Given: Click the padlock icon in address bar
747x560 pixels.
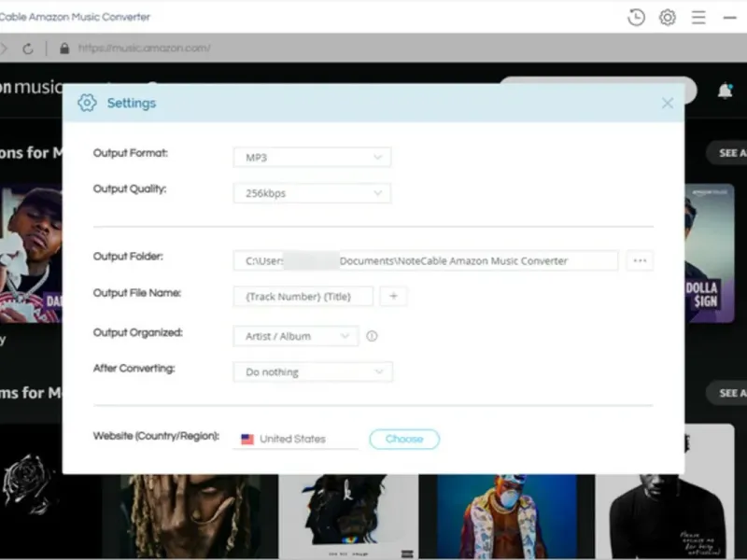Looking at the screenshot, I should pos(64,49).
